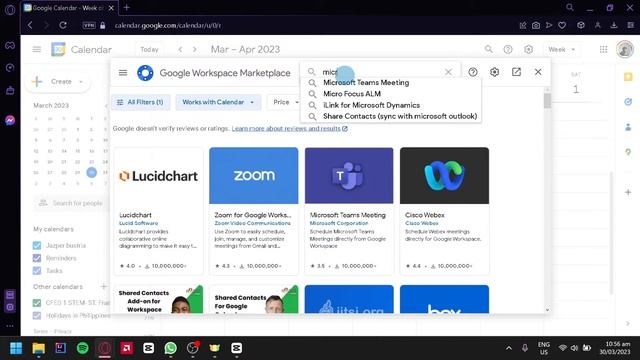Click the Marketplace search input field
The image size is (640, 360).
[380, 72]
